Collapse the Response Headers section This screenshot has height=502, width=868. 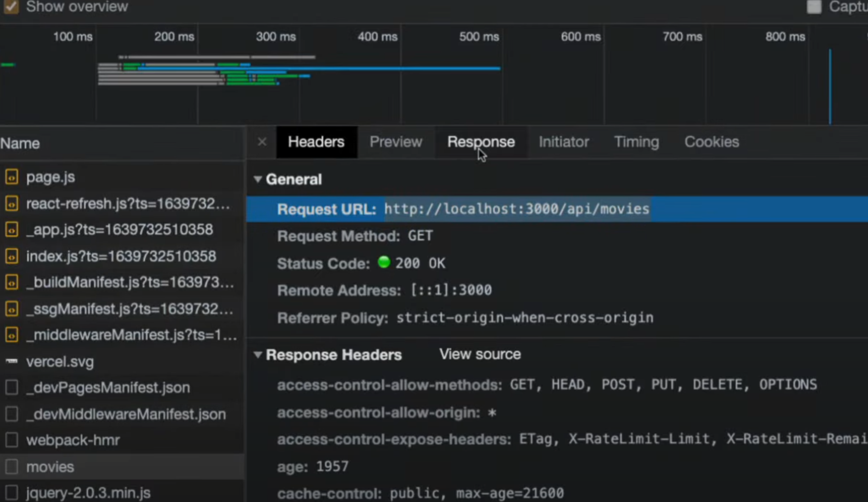click(x=258, y=355)
